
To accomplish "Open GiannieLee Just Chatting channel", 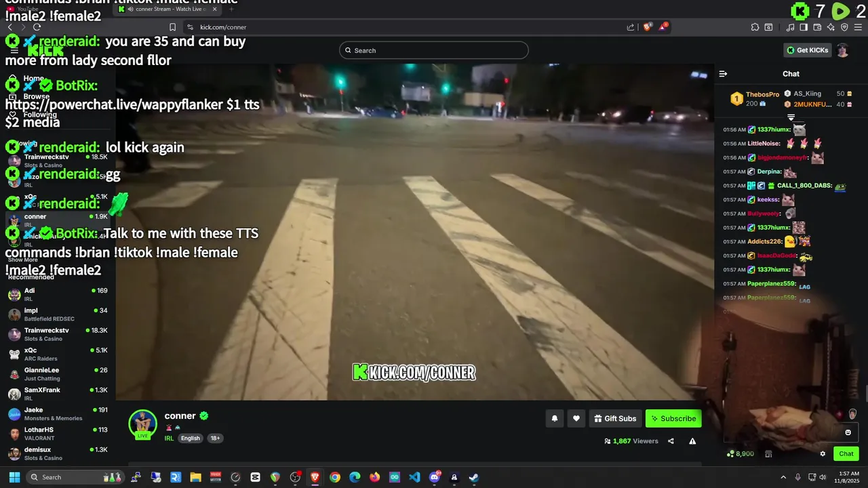I will (58, 374).
